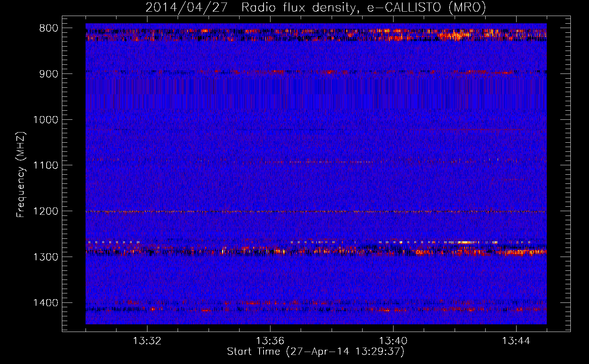This screenshot has height=364, width=589.
Task: Click the '1000' frequency axis label
Action: [x=46, y=120]
